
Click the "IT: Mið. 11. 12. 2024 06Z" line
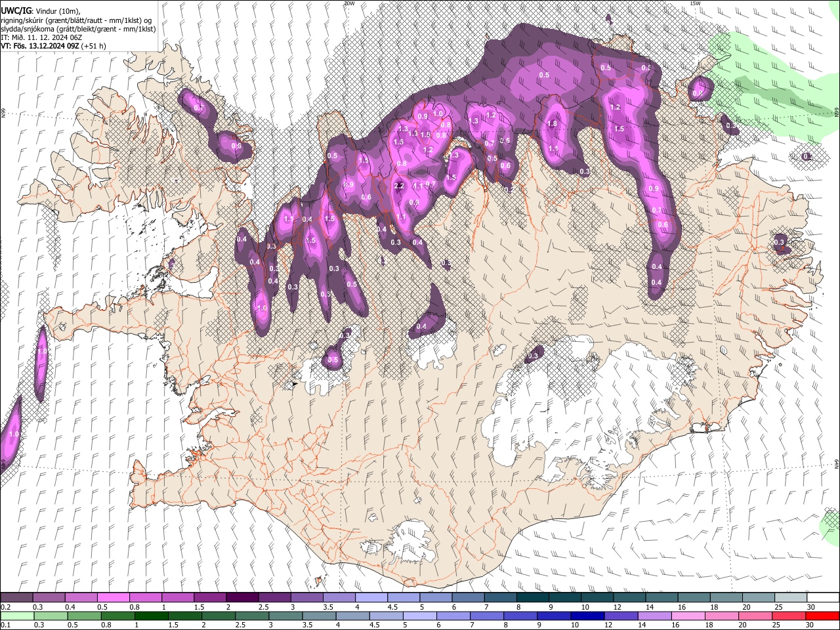(x=41, y=37)
